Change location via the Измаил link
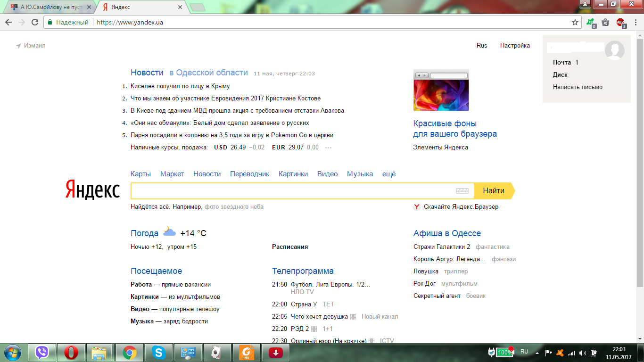Image resolution: width=644 pixels, height=362 pixels. click(31, 46)
